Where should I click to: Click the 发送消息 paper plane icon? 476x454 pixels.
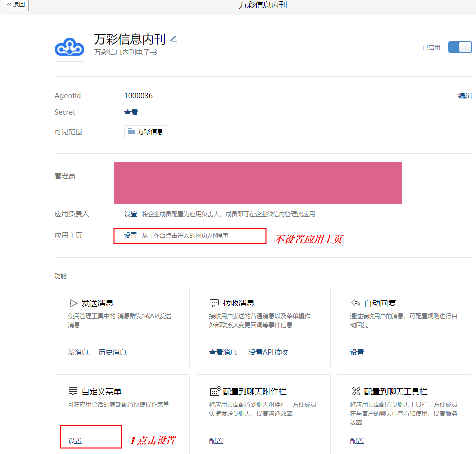click(73, 303)
